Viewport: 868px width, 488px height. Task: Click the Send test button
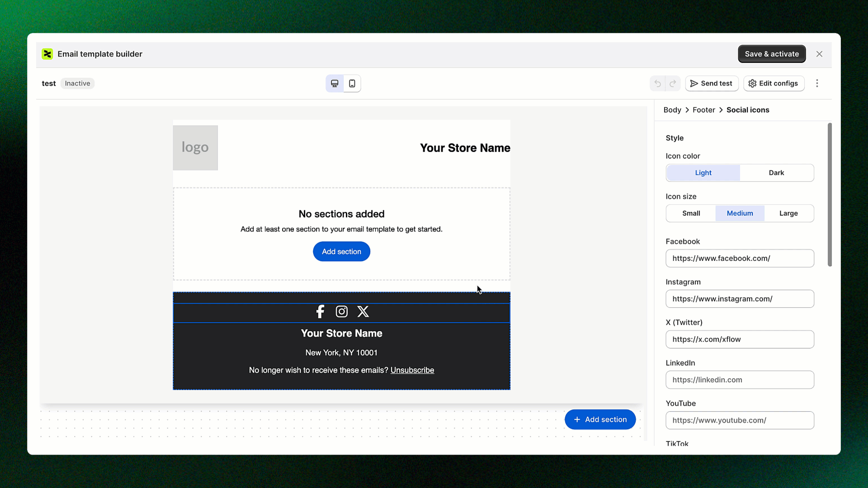pos(712,84)
